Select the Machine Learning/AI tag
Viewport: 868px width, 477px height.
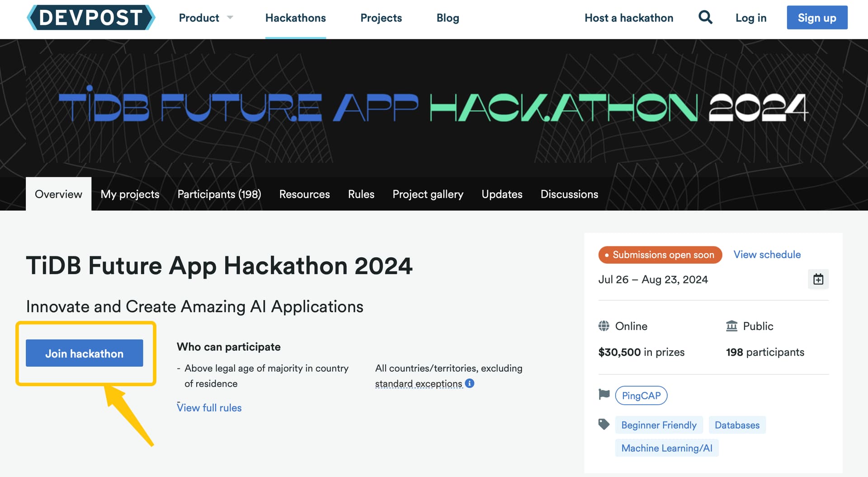[x=667, y=448]
